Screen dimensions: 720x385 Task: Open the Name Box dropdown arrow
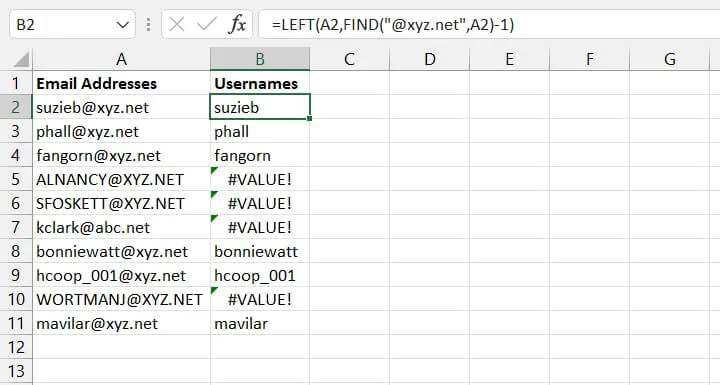[x=123, y=25]
